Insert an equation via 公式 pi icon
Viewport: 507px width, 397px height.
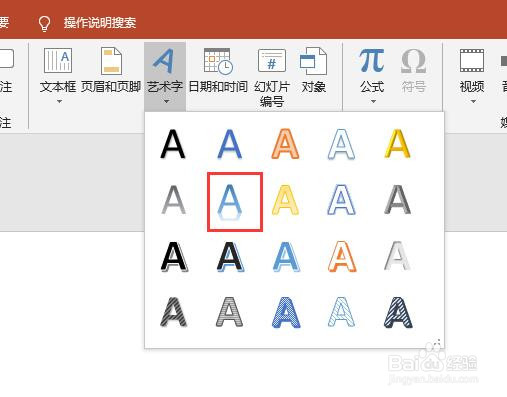click(x=372, y=60)
